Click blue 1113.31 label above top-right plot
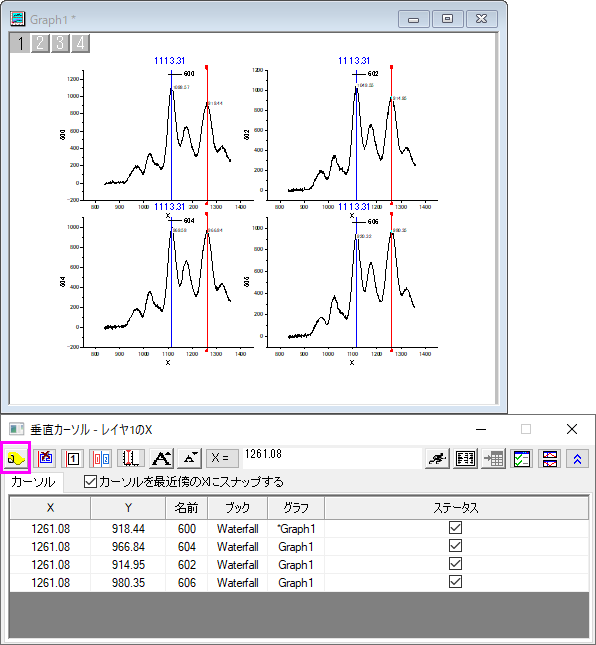This screenshot has width=596, height=645. pos(354,61)
